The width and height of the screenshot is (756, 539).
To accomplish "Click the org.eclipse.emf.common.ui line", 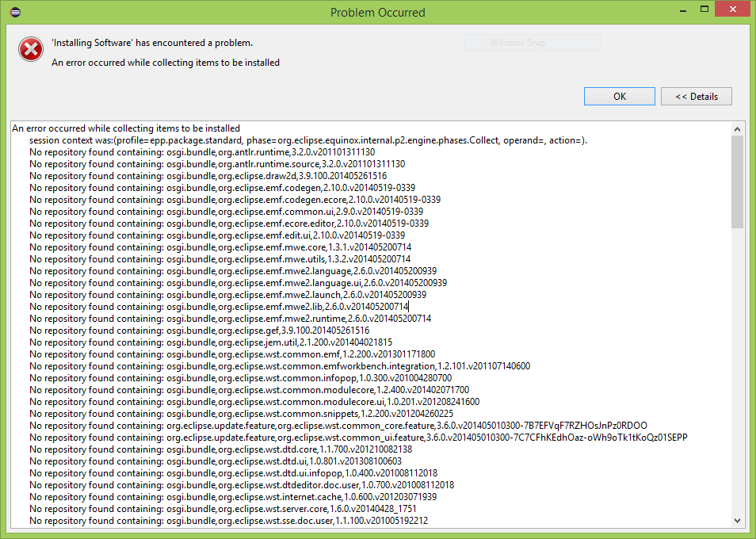I will (226, 212).
